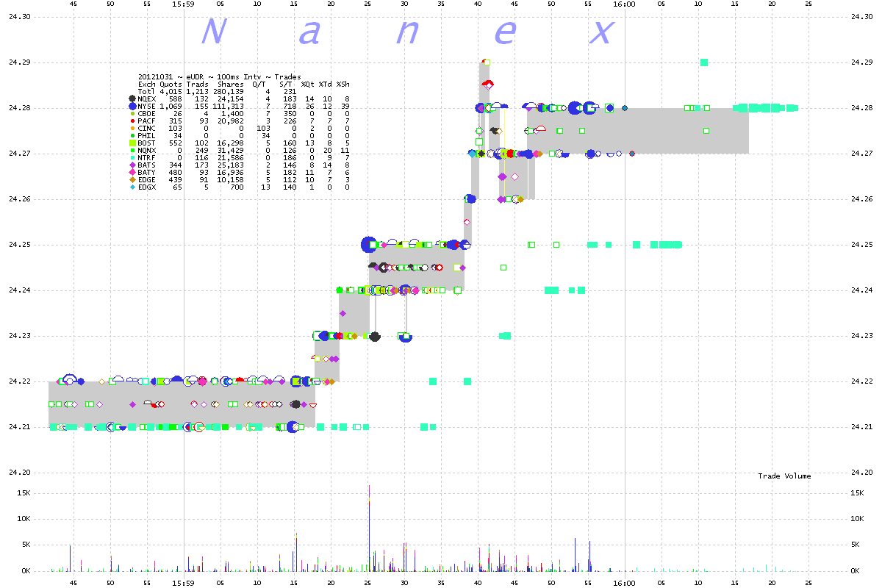
Task: Click the 'EDGX' exchange label
Action: pos(147,187)
